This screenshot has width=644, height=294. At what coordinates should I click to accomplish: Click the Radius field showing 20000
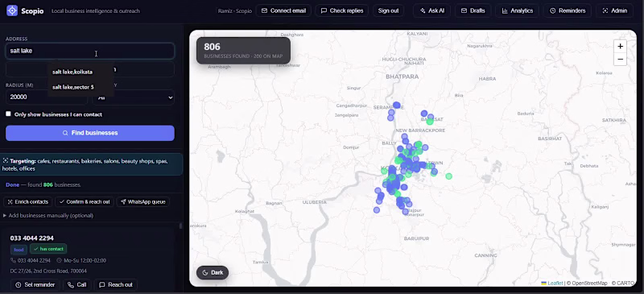pyautogui.click(x=47, y=97)
